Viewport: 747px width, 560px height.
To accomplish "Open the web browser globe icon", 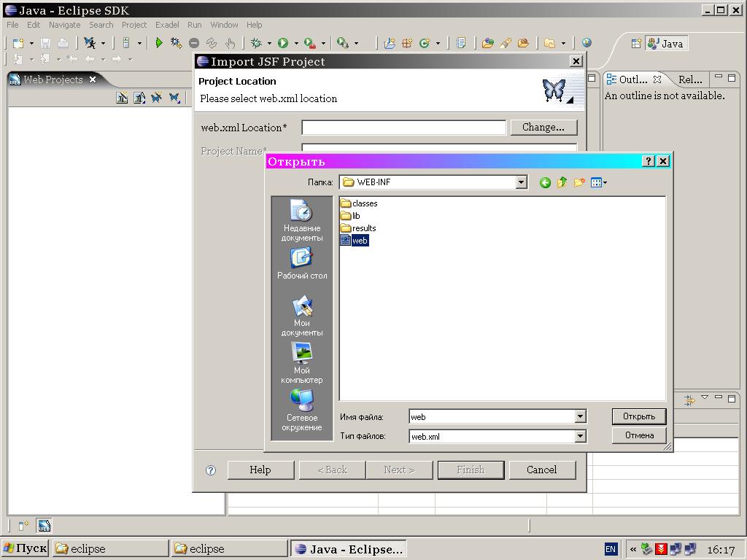I will (x=587, y=43).
